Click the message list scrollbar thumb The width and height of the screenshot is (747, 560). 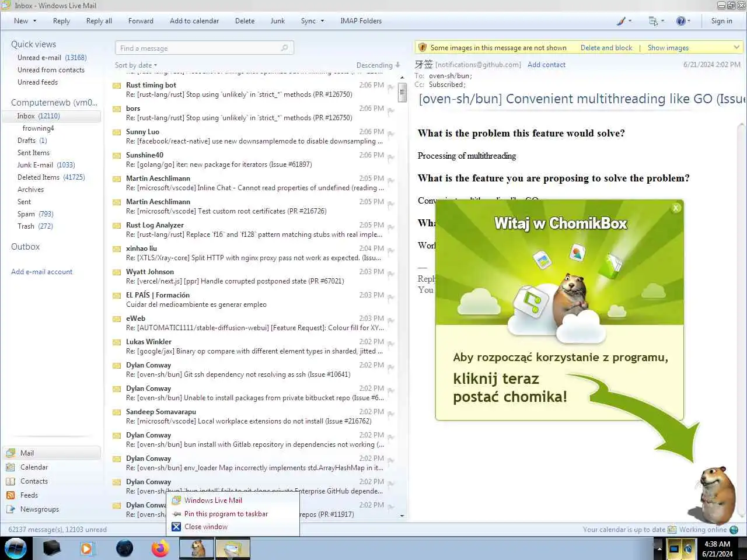pos(402,92)
